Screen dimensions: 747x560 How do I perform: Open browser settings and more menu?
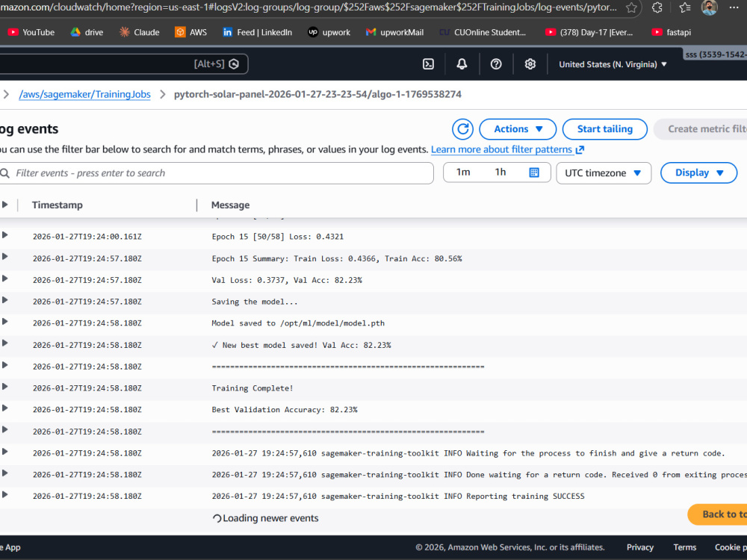point(734,7)
